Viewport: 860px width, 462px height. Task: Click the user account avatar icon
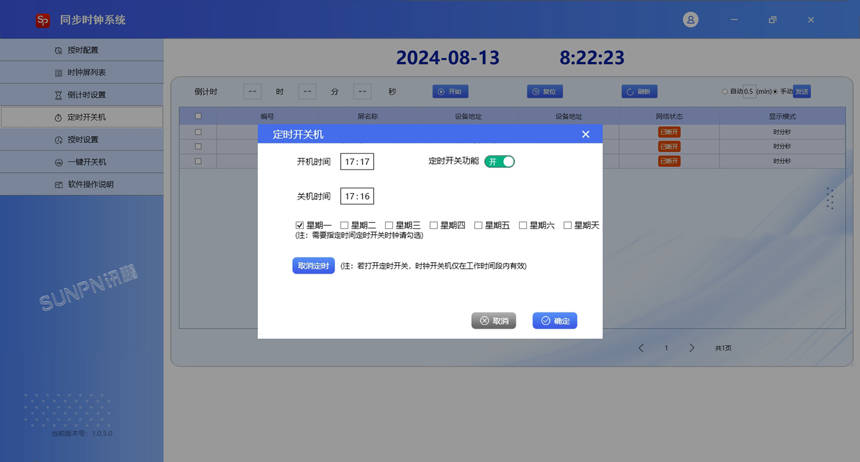(691, 20)
